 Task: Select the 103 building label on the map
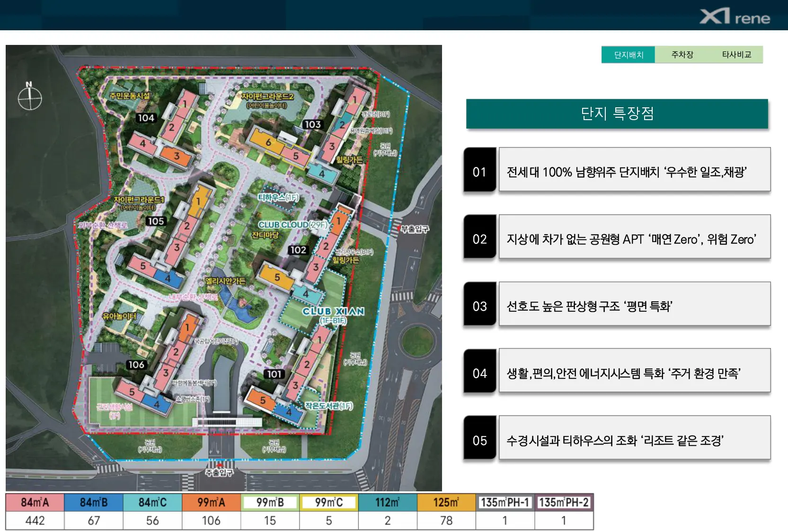click(x=312, y=124)
